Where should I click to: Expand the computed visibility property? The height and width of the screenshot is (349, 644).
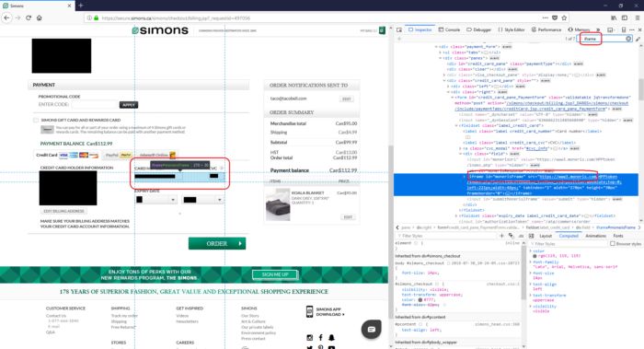530,307
